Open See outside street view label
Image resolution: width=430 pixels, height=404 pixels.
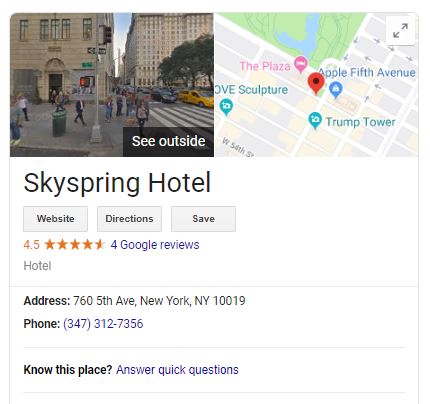pos(168,141)
